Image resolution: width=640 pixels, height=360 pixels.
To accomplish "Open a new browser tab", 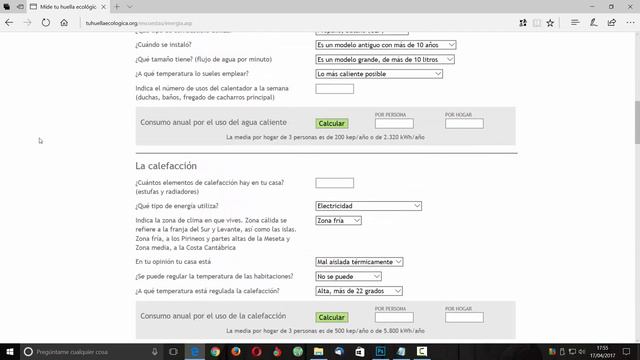I will pos(117,7).
